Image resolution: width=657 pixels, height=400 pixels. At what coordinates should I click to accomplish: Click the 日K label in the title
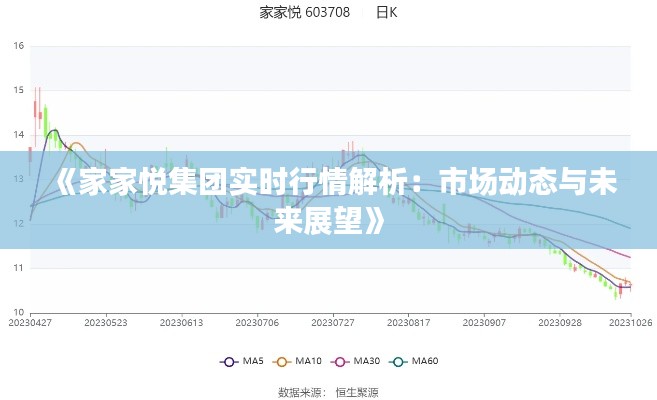click(x=386, y=13)
